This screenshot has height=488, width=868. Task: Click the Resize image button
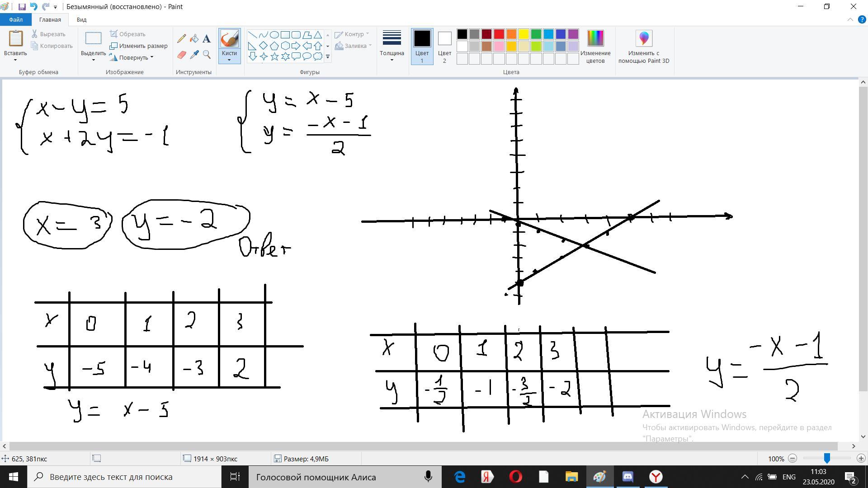tap(139, 46)
